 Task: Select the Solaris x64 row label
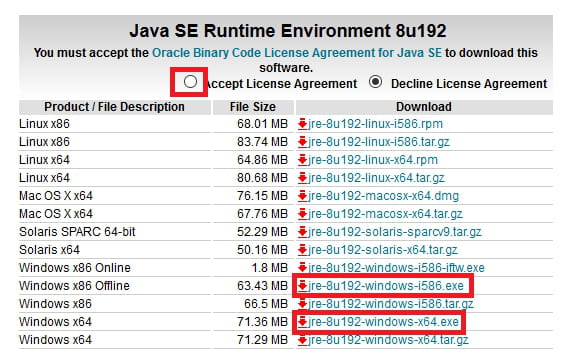tap(49, 250)
